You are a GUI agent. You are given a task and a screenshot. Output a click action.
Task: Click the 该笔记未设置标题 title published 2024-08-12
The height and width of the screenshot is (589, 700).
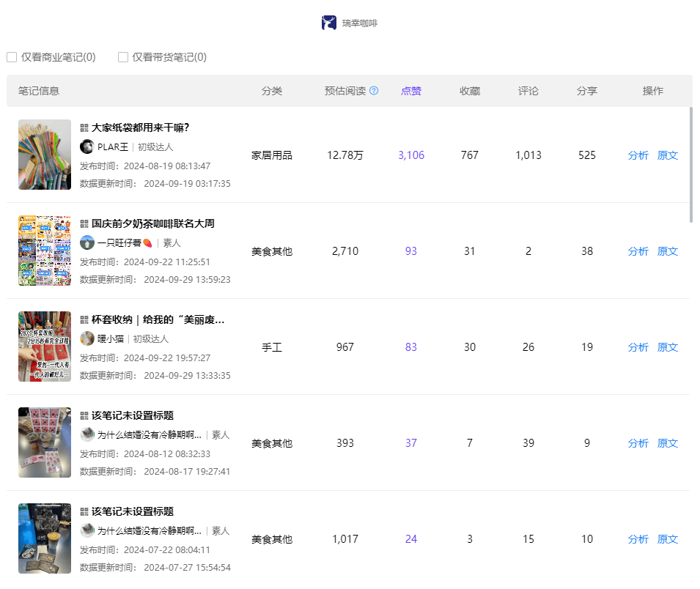coord(133,416)
